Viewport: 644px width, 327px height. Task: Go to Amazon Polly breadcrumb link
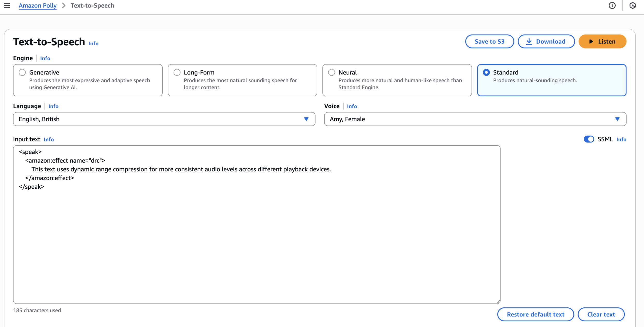[38, 6]
